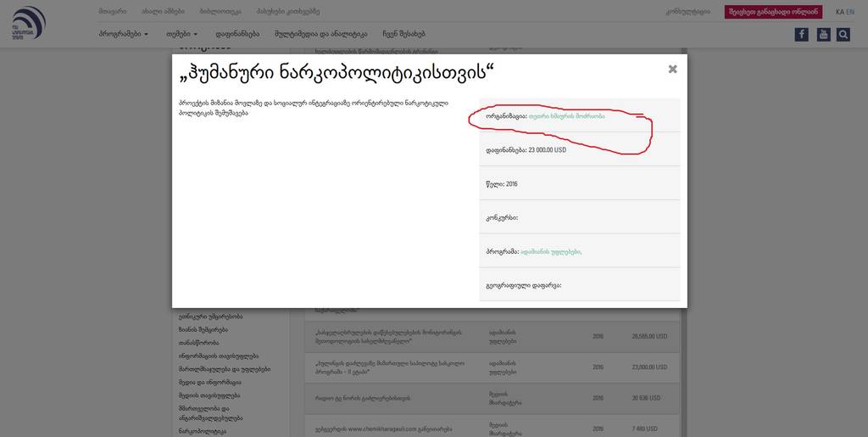Viewport: 868px width, 437px height.
Task: Open the Facebook page icon
Action: pyautogui.click(x=802, y=35)
